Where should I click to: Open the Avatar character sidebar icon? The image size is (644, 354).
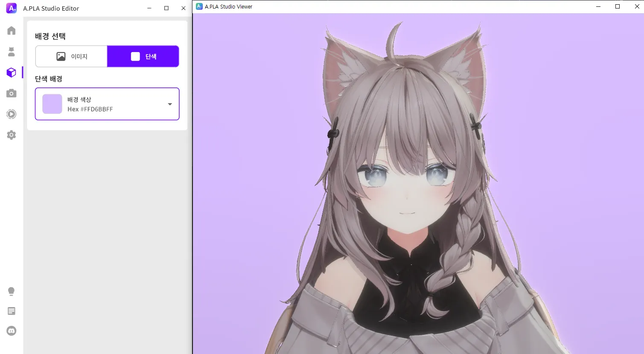pos(12,52)
